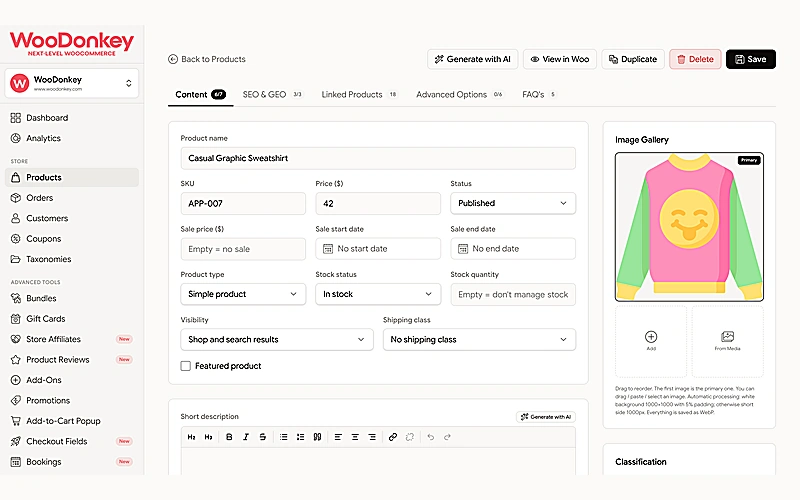The image size is (800, 500).
Task: Save the product
Action: pos(751,59)
